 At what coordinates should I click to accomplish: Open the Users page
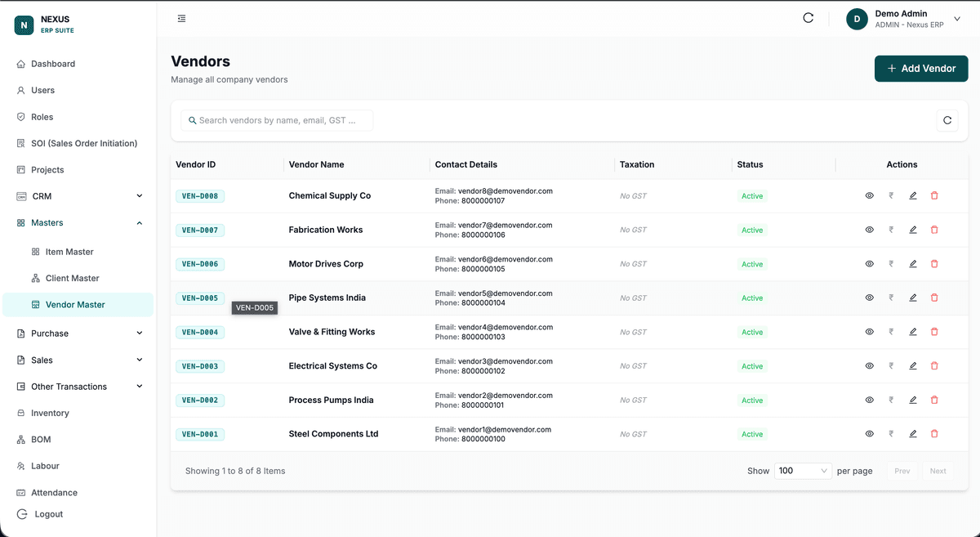tap(78, 90)
